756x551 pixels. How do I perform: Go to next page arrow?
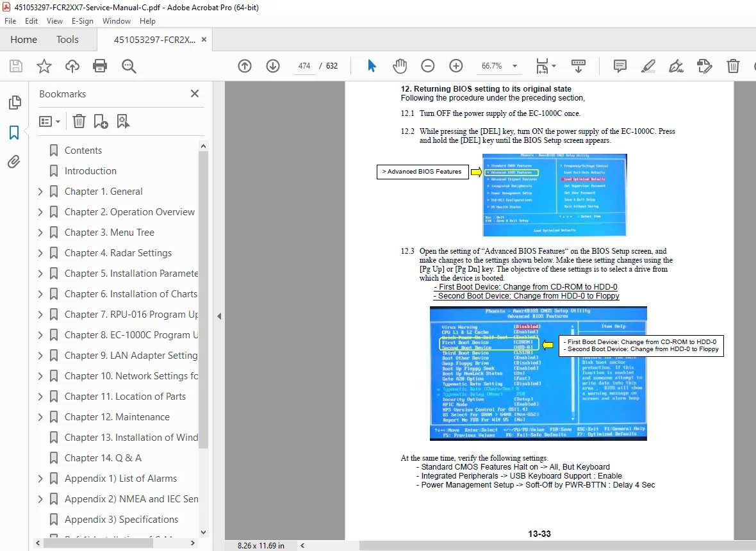(x=273, y=66)
